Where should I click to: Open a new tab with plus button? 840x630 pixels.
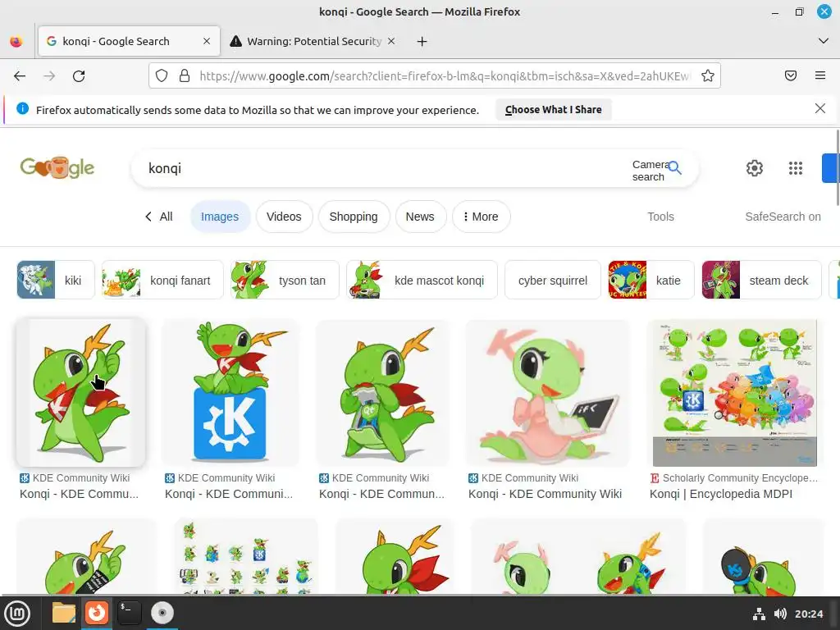(x=422, y=41)
